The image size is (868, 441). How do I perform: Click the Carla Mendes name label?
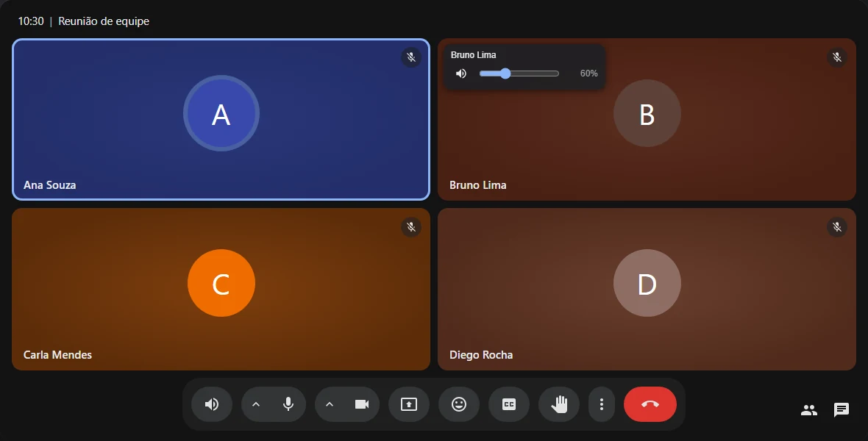(x=57, y=355)
